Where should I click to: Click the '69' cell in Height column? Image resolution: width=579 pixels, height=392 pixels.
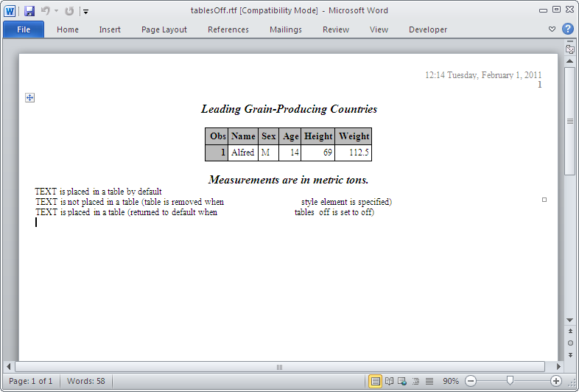pos(318,153)
